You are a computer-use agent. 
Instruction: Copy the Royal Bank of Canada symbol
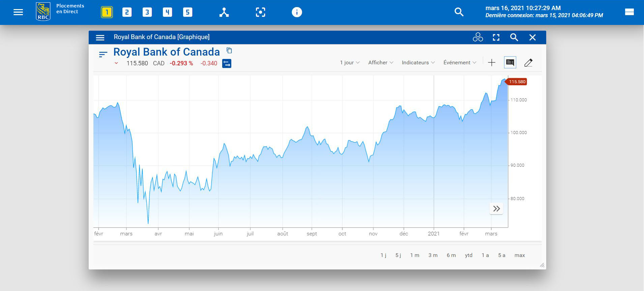point(229,51)
